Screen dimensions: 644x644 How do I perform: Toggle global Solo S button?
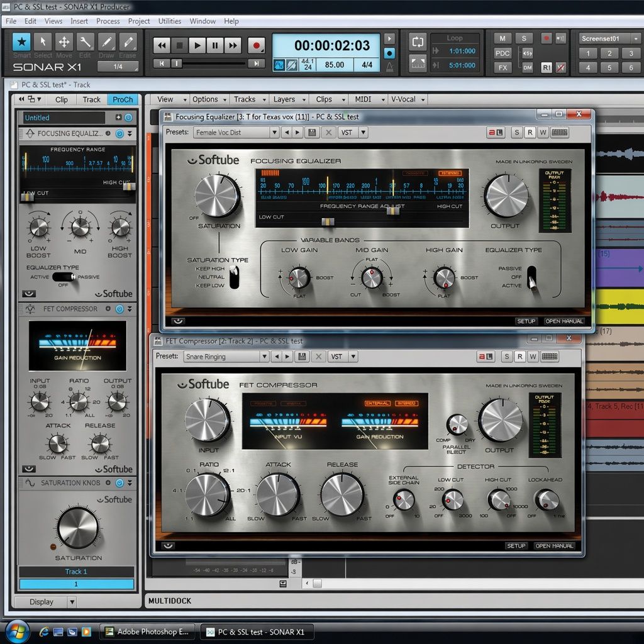(x=524, y=38)
